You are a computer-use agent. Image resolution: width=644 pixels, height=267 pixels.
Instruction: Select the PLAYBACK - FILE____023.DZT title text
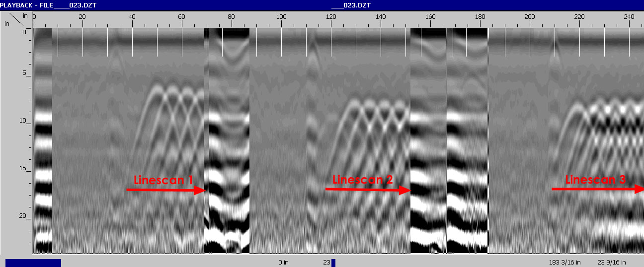[47, 5]
